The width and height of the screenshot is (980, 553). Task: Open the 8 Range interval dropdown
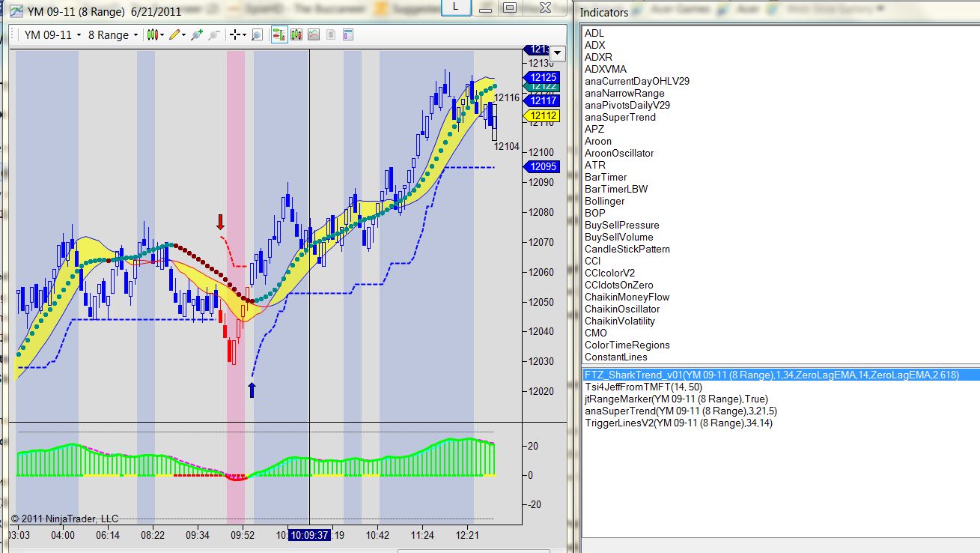click(x=113, y=34)
